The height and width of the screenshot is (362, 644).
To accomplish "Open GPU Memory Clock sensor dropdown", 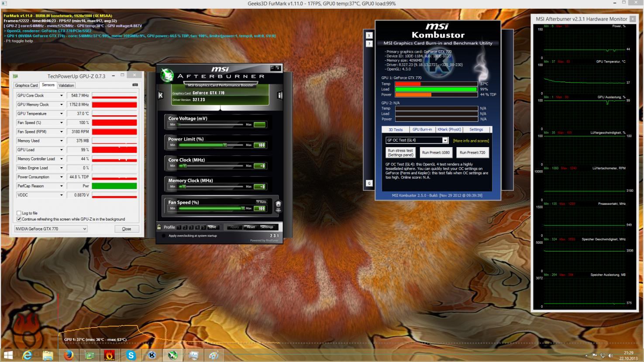I will tap(61, 105).
